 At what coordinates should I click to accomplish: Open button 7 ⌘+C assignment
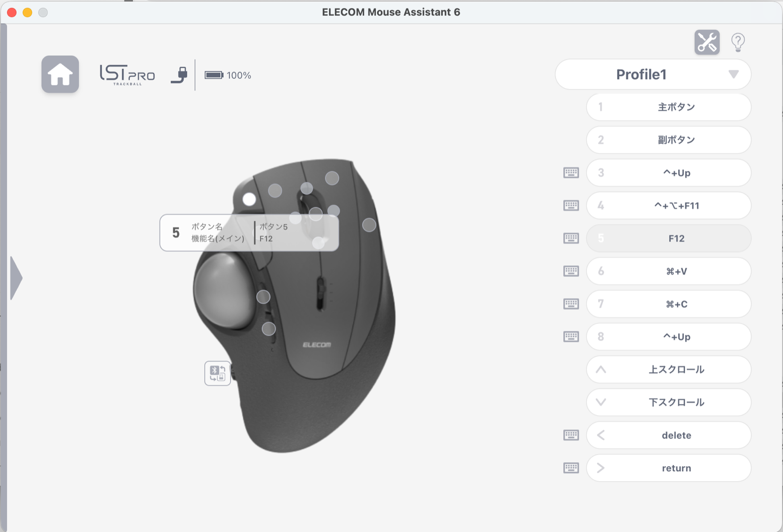668,304
